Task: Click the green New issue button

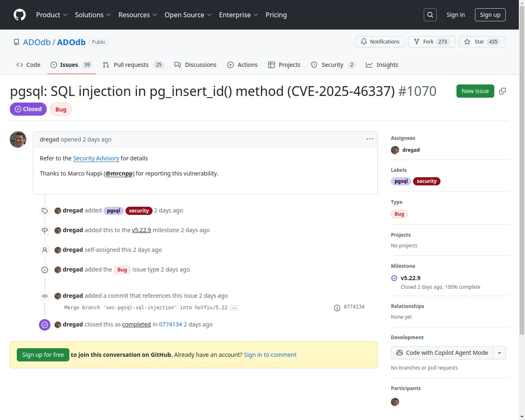Action: (475, 91)
